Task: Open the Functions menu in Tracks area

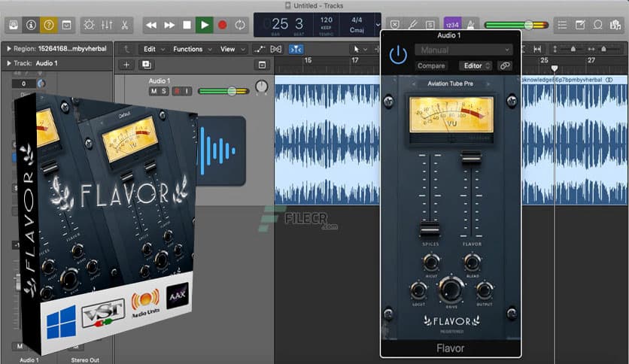Action: (x=192, y=49)
